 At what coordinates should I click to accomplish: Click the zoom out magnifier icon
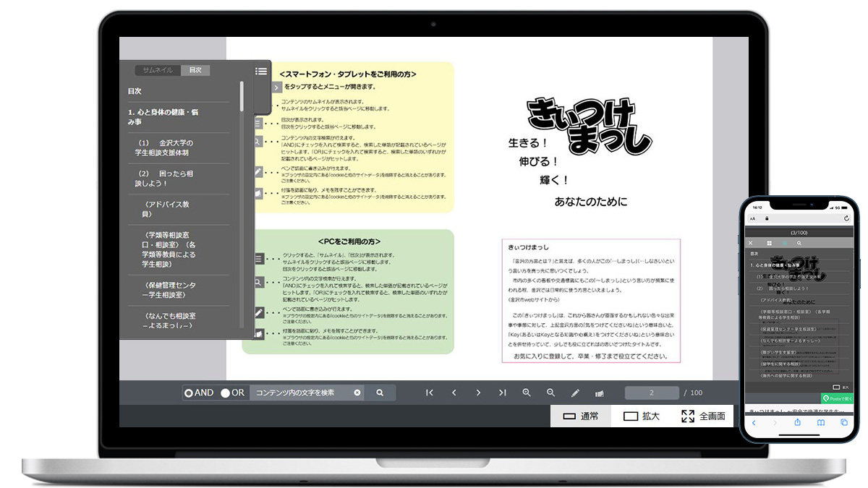point(550,393)
